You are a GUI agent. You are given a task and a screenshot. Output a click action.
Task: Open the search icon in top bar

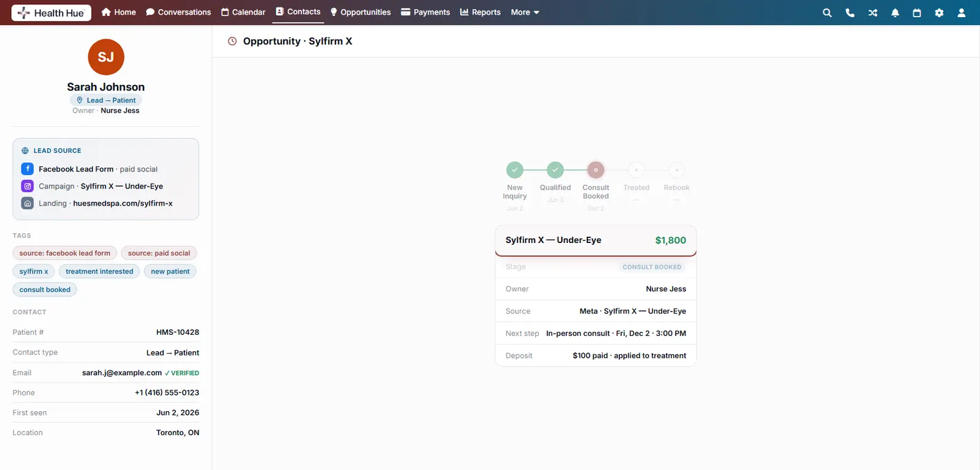point(827,12)
